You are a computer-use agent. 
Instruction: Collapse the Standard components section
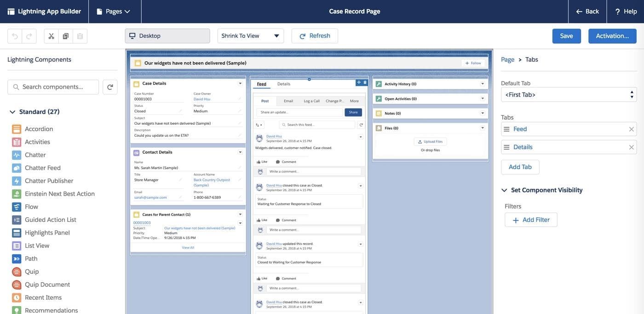click(x=12, y=112)
